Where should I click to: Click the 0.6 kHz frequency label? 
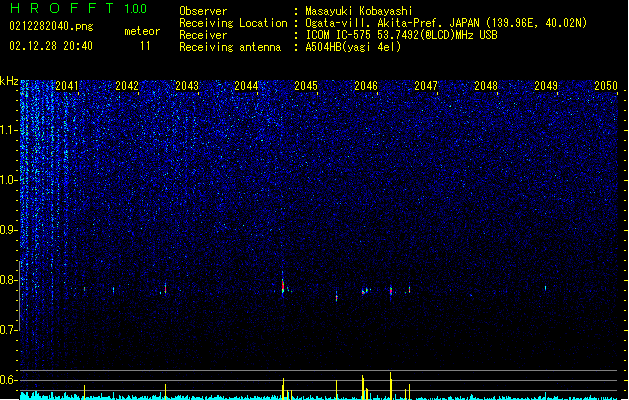pyautogui.click(x=8, y=380)
